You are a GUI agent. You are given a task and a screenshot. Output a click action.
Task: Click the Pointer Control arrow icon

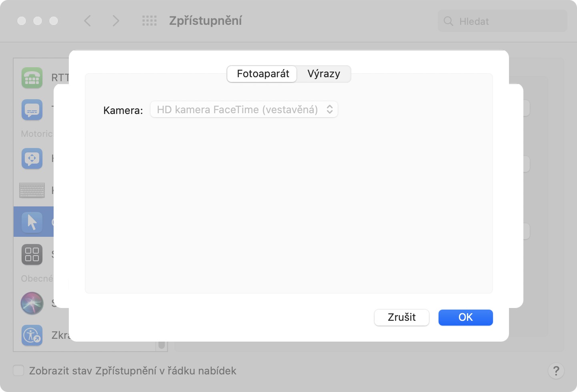32,222
